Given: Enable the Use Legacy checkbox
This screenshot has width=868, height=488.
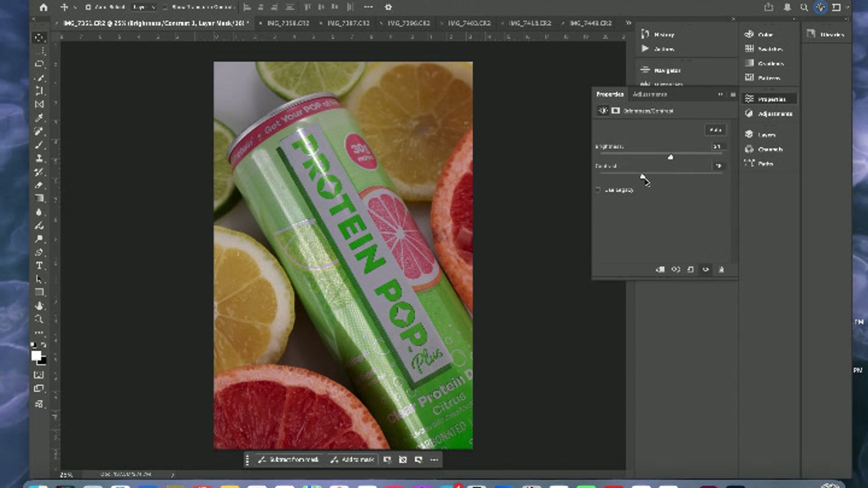Looking at the screenshot, I should pyautogui.click(x=598, y=190).
